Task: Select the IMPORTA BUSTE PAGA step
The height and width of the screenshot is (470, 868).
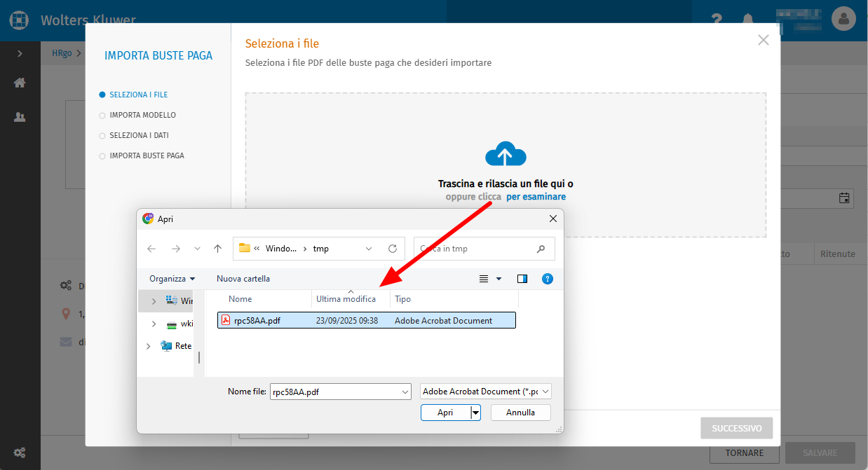Action: pos(142,155)
